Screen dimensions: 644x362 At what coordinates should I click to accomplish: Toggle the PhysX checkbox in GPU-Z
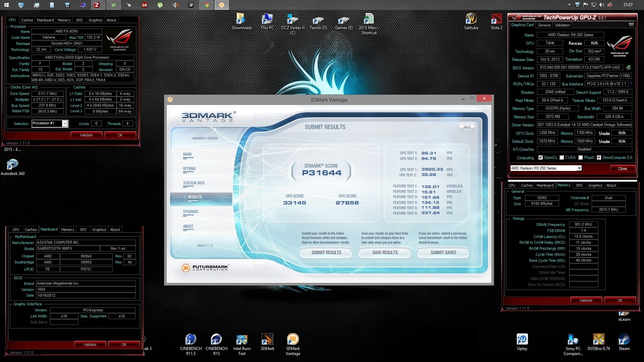tap(581, 158)
